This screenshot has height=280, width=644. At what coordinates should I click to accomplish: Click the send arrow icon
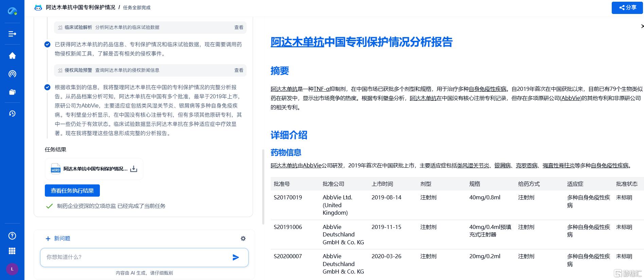pos(236,257)
